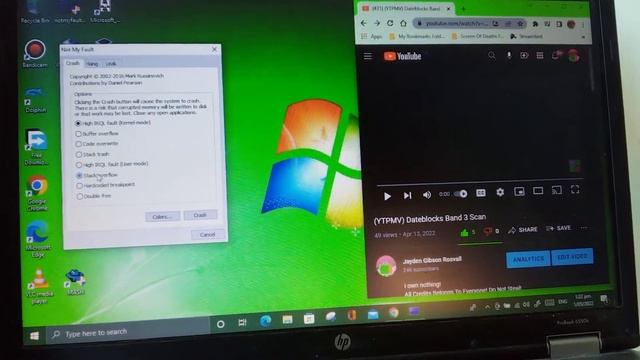Seek on video progress bar
This screenshot has width=640, height=360.
point(480,182)
